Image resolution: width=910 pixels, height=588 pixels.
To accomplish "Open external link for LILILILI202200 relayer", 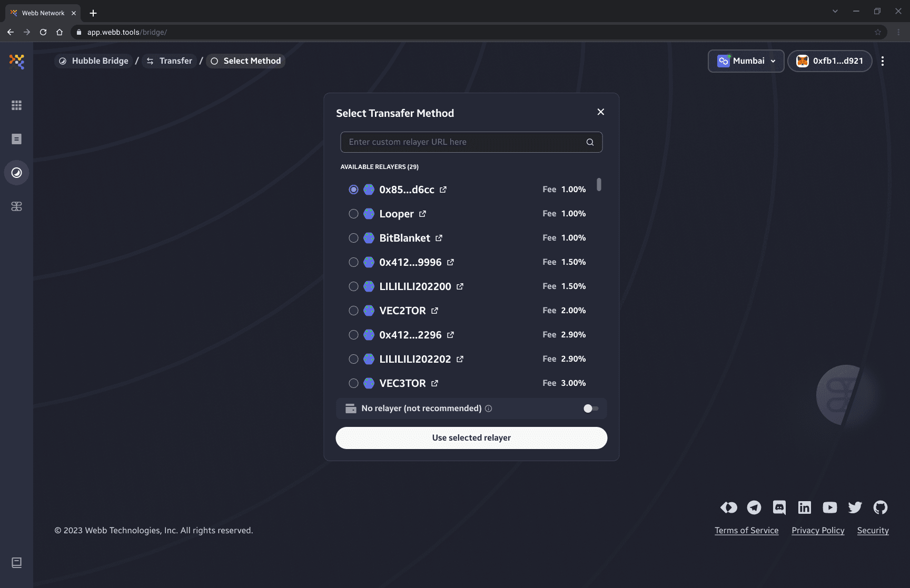I will click(x=460, y=286).
